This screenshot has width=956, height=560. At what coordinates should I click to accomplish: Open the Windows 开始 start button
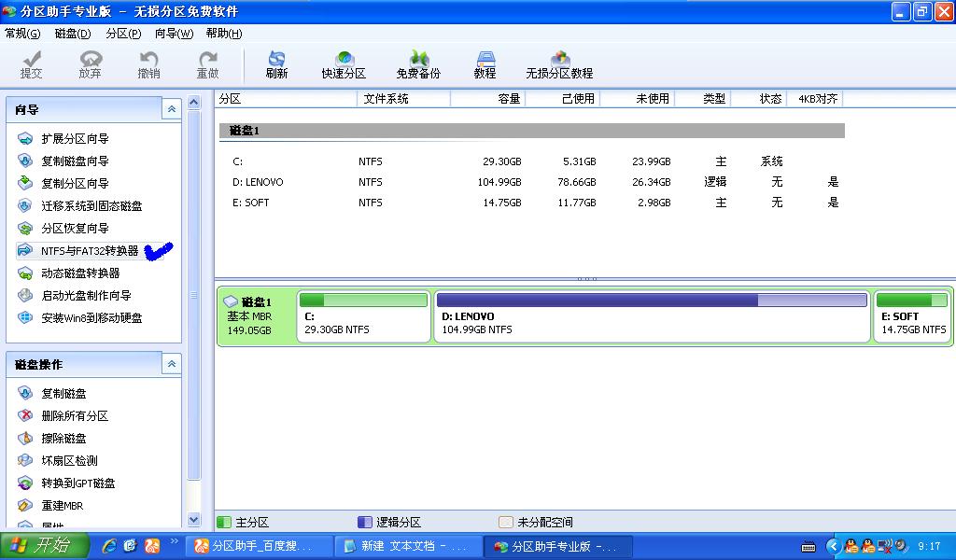(44, 546)
